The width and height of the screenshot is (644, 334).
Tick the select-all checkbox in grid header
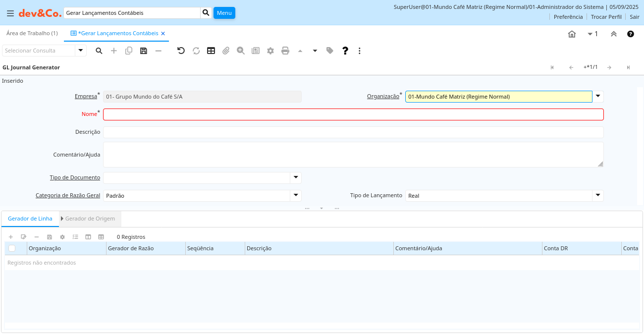(12, 248)
